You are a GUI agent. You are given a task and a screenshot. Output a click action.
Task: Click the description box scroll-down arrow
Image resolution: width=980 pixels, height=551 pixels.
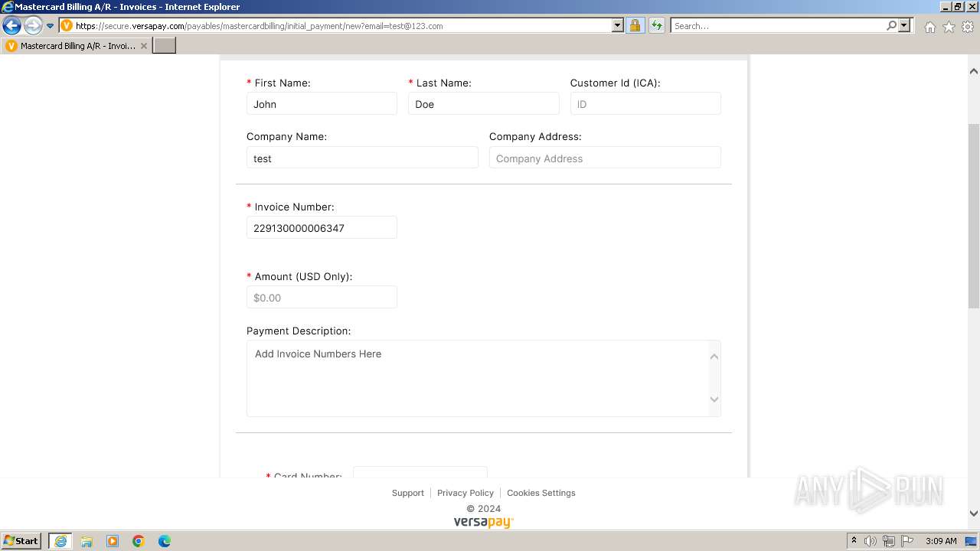pyautogui.click(x=714, y=399)
